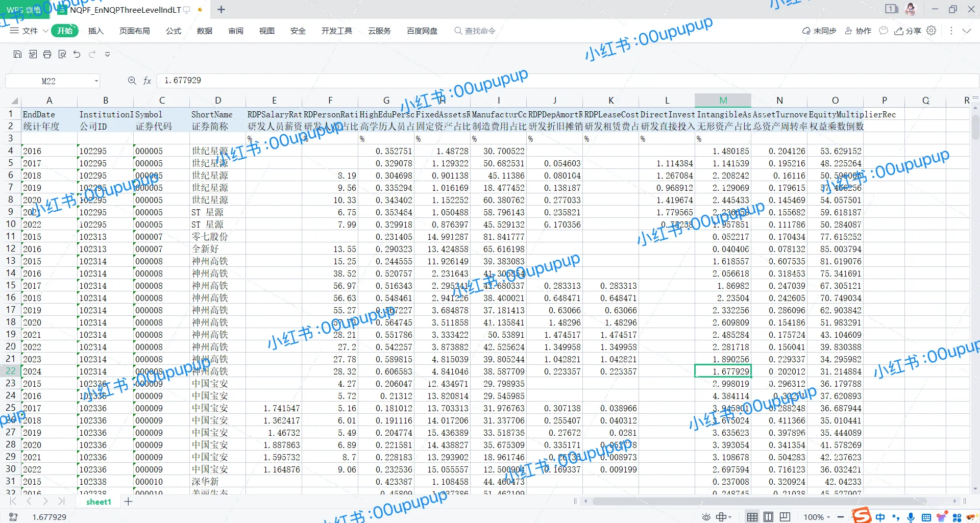Viewport: 980px width, 523px height.
Task: Click the 未同步 cloud sync button
Action: (x=819, y=31)
